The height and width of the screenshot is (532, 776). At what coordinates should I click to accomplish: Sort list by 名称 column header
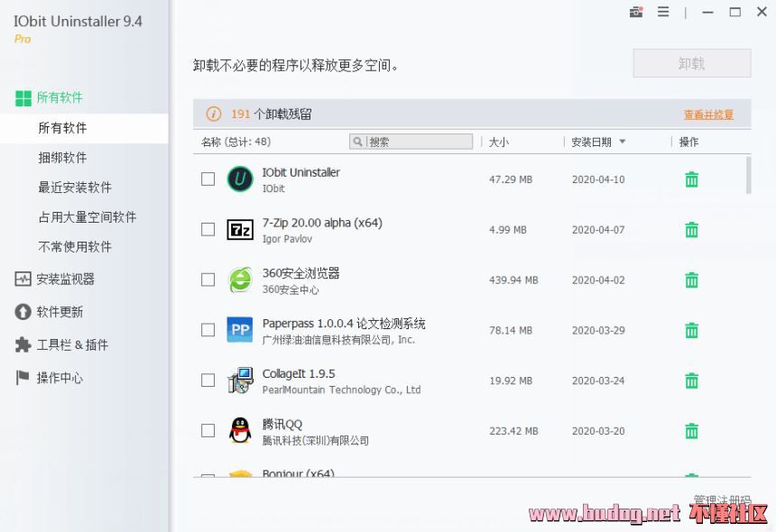pos(236,142)
